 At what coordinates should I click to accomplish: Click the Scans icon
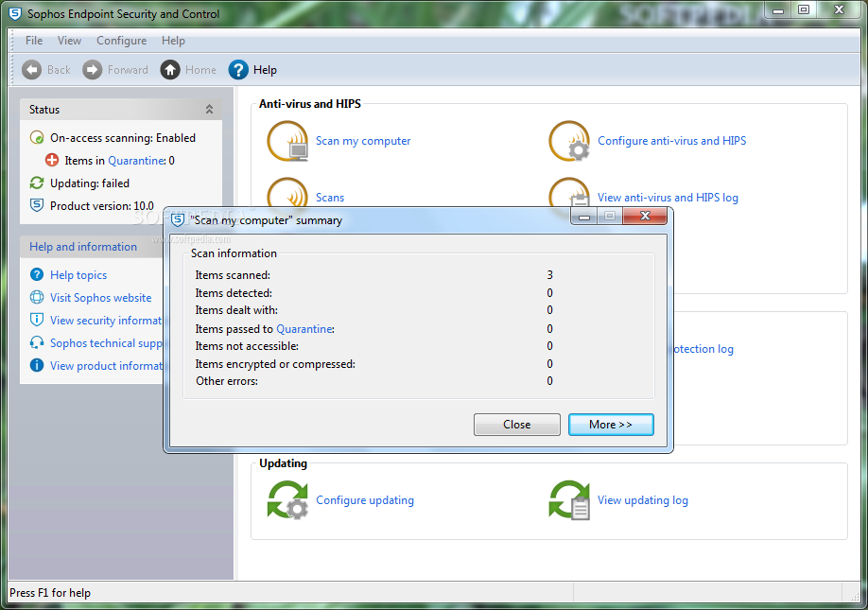[x=287, y=193]
